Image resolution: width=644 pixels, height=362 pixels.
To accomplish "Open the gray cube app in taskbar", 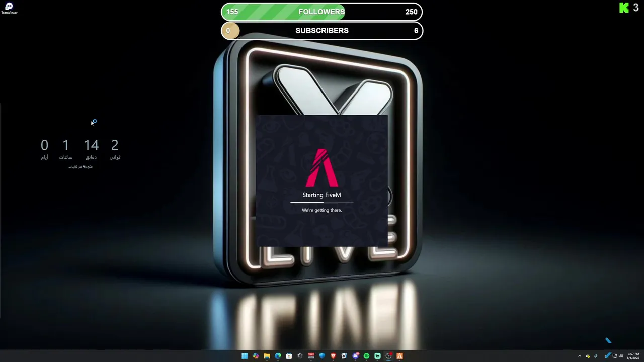I will coord(300,356).
